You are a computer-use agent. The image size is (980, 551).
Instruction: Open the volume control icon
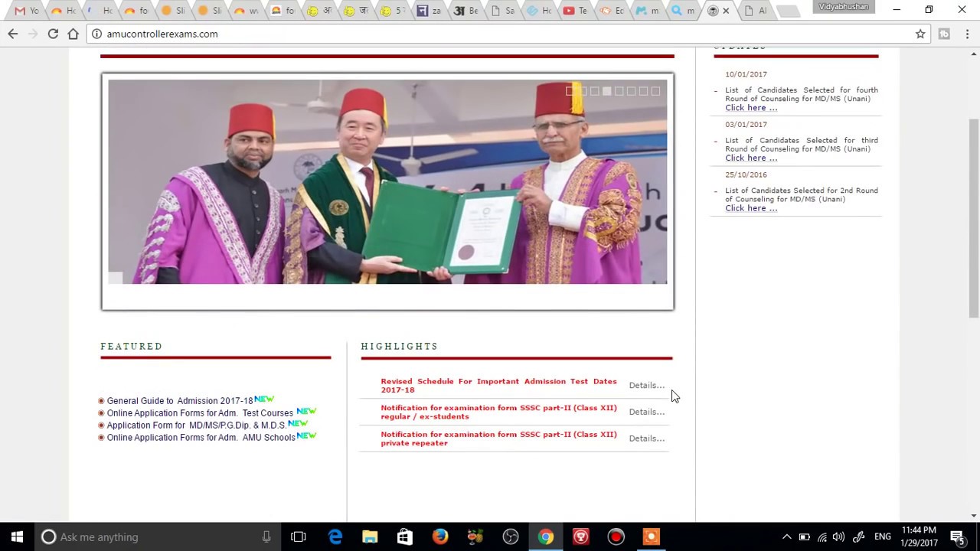838,536
